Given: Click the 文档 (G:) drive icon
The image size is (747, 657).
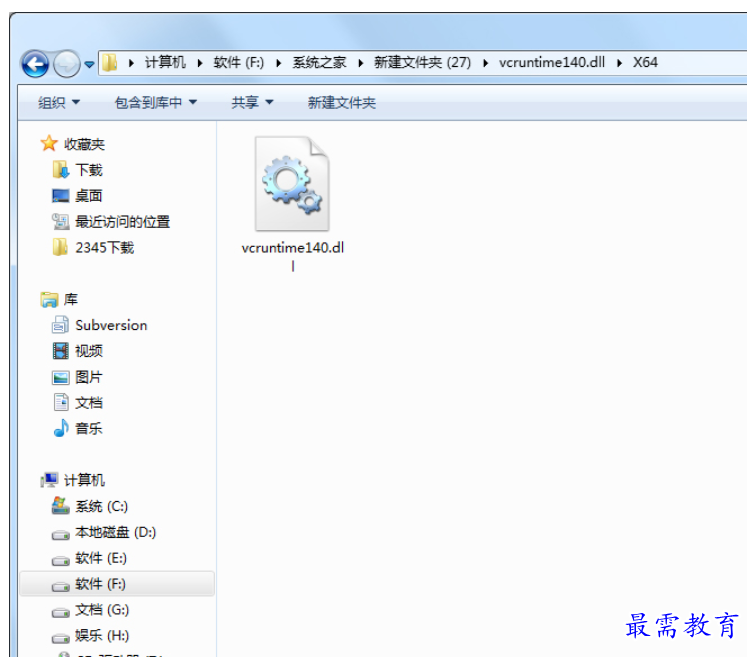Looking at the screenshot, I should click(x=61, y=612).
